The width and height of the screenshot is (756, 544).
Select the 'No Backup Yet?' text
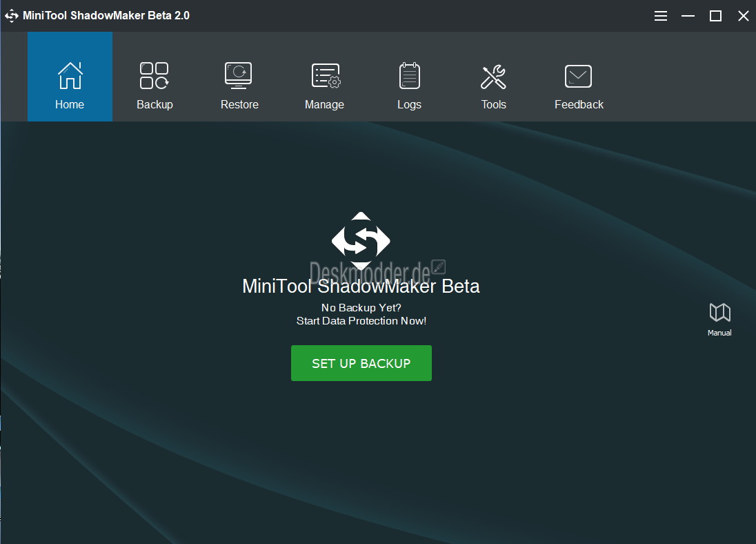point(361,307)
